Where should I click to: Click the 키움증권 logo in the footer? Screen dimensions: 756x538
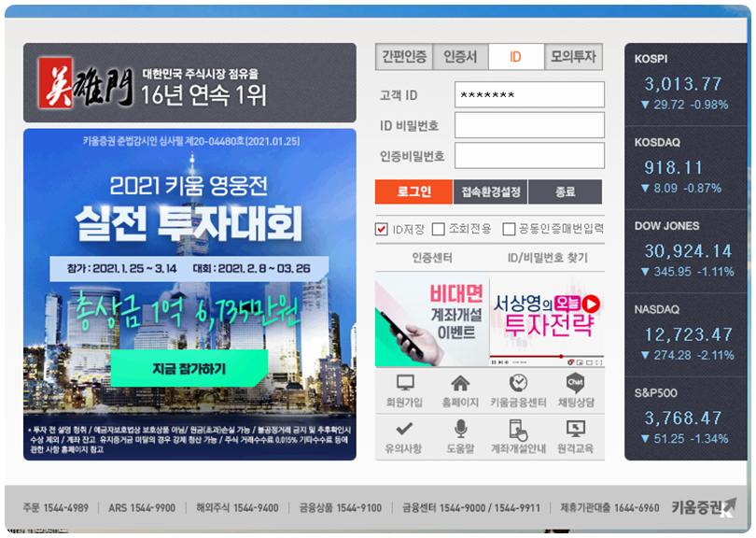click(704, 506)
